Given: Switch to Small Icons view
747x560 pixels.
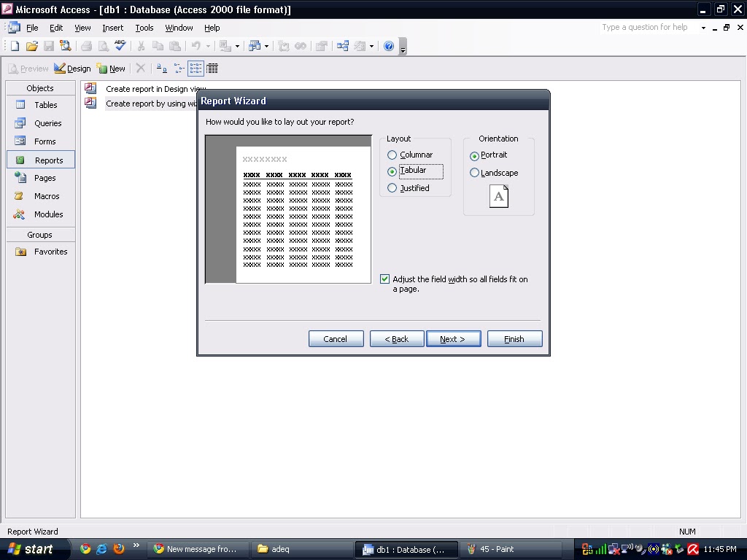Looking at the screenshot, I should coord(179,69).
